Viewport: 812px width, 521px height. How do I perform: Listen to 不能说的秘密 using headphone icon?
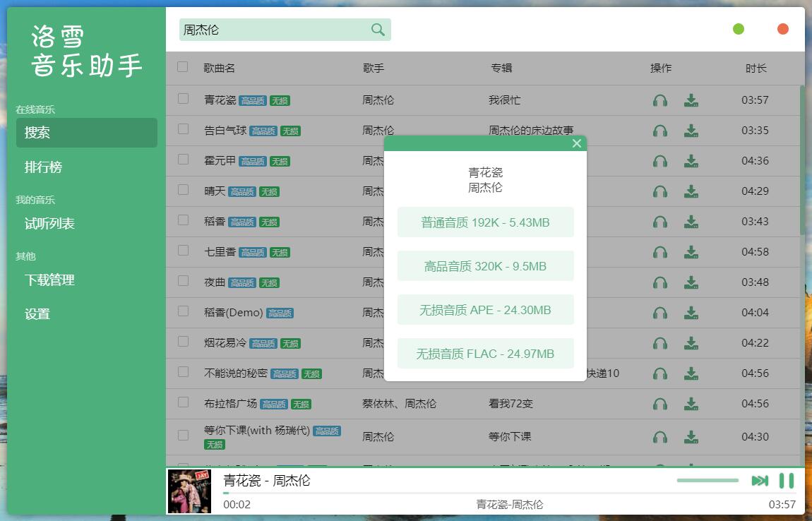coord(659,373)
